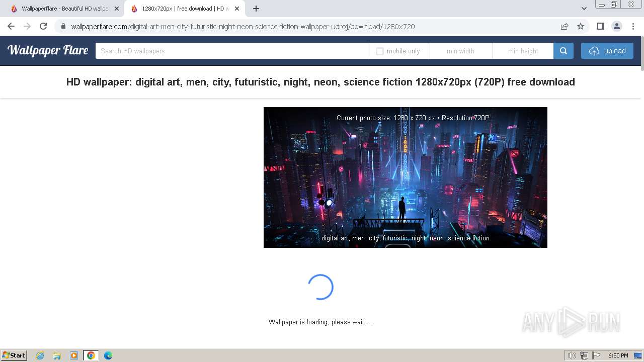Focus the Search HD wallpapers field
This screenshot has width=644, height=362.
[x=231, y=51]
